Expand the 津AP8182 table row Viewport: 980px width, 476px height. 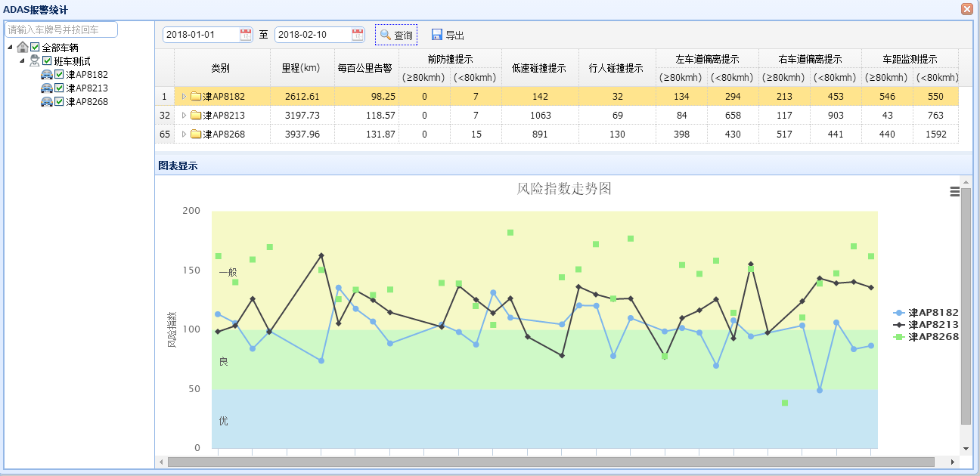(184, 97)
